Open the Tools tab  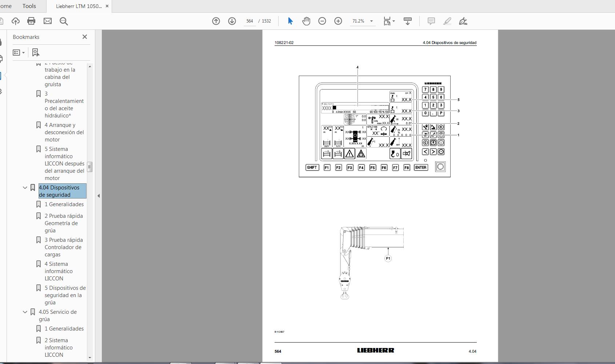pyautogui.click(x=29, y=6)
